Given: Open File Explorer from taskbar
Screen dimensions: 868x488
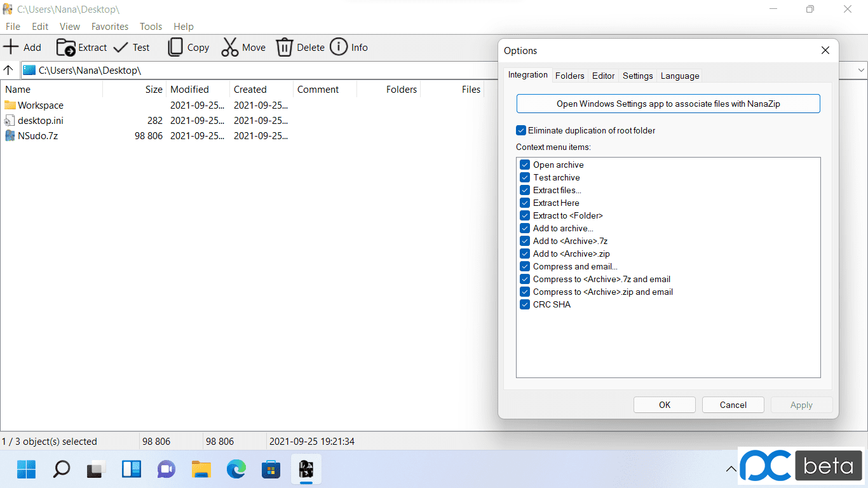Looking at the screenshot, I should [201, 470].
